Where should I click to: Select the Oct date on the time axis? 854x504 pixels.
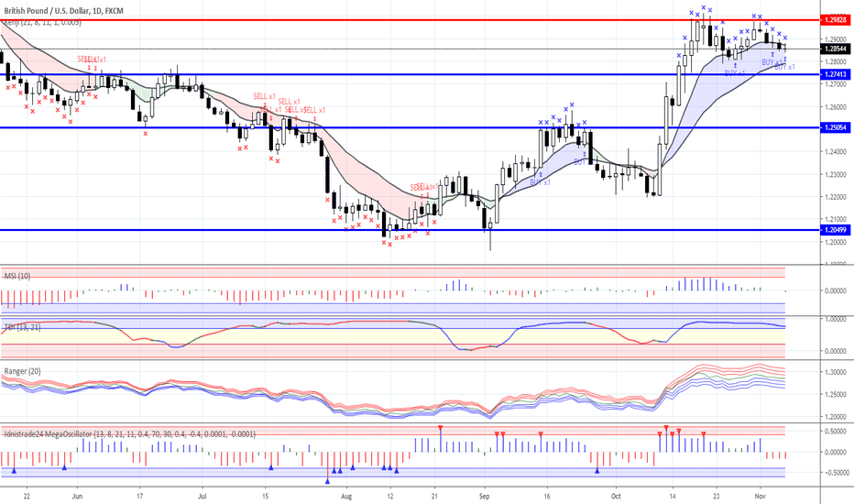(616, 497)
